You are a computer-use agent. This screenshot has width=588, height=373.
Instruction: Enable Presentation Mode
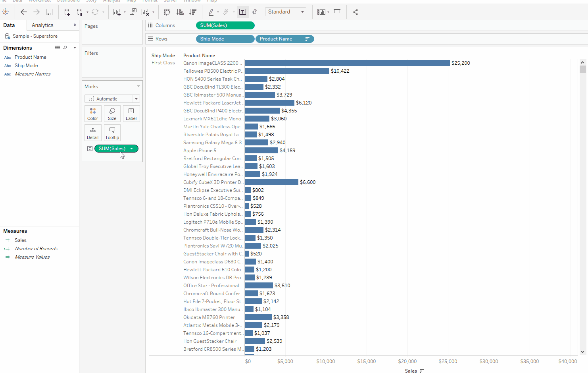click(x=337, y=12)
